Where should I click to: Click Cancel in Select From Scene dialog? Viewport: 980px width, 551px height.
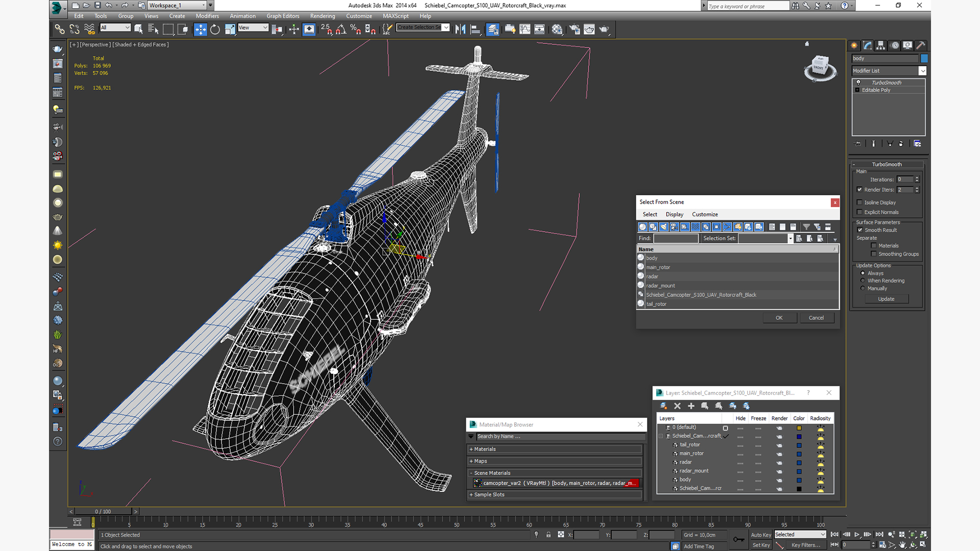[817, 317]
